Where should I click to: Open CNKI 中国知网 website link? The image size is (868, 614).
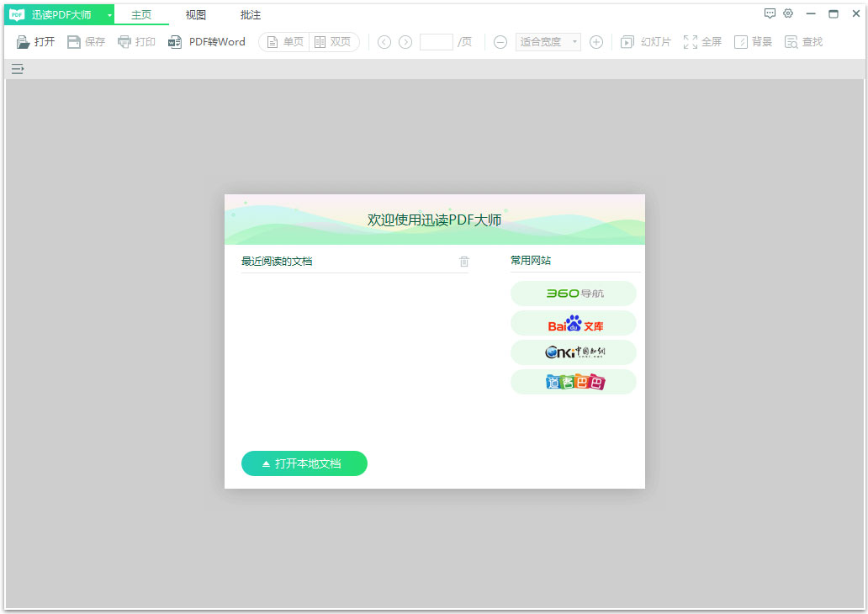point(574,352)
